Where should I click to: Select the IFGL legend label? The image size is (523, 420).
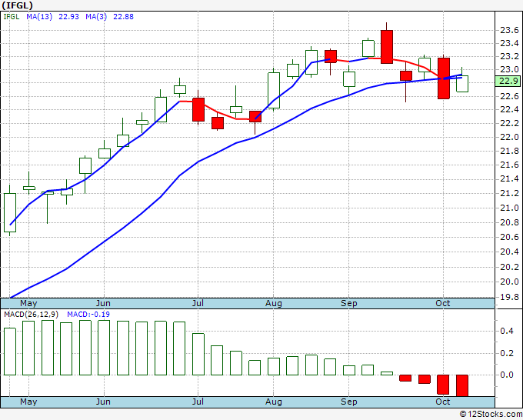12,17
